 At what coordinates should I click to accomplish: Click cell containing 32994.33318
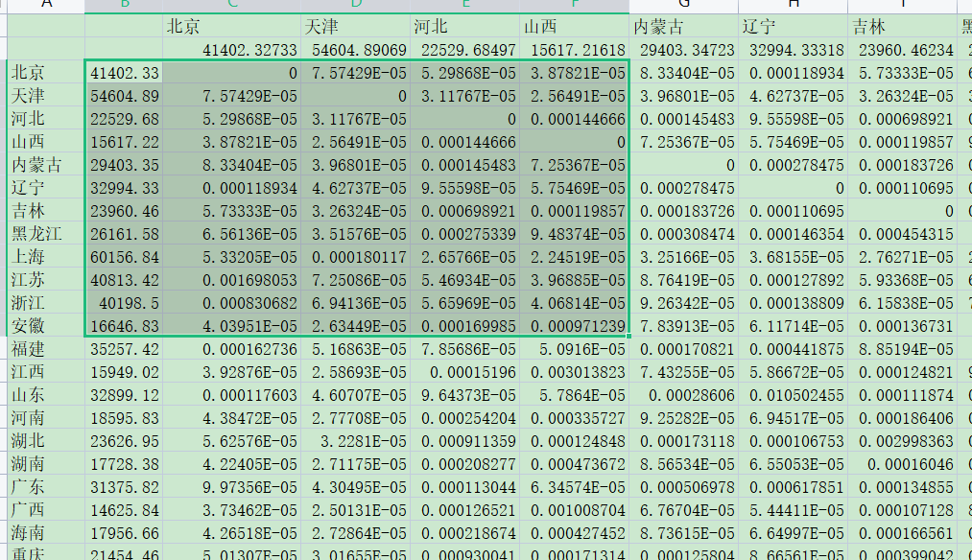(793, 50)
